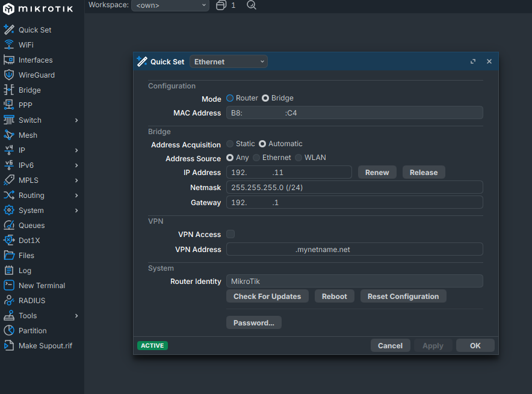Choose Static address acquisition
Screen dimensions: 532x394
click(x=230, y=144)
